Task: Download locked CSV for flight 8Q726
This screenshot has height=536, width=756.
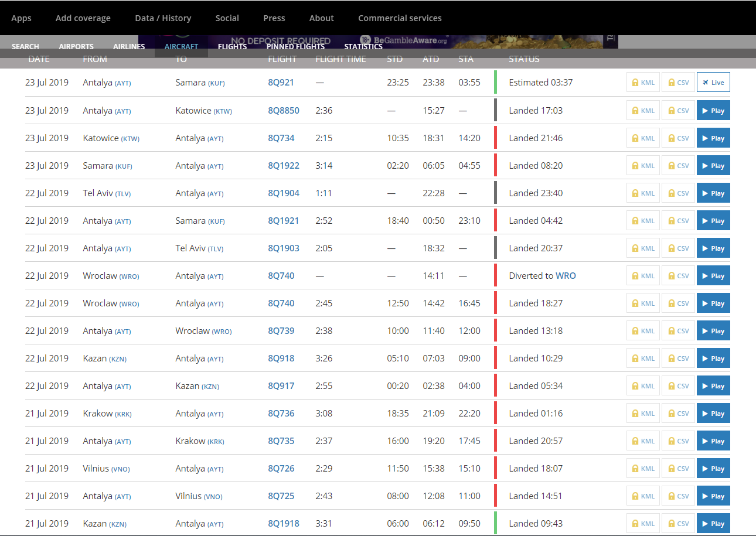Action: tap(678, 469)
